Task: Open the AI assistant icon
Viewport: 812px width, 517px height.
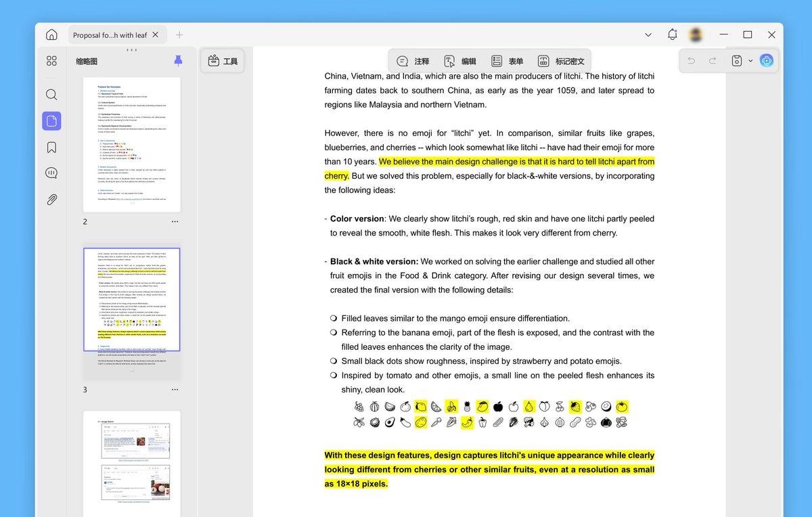Action: 767,61
